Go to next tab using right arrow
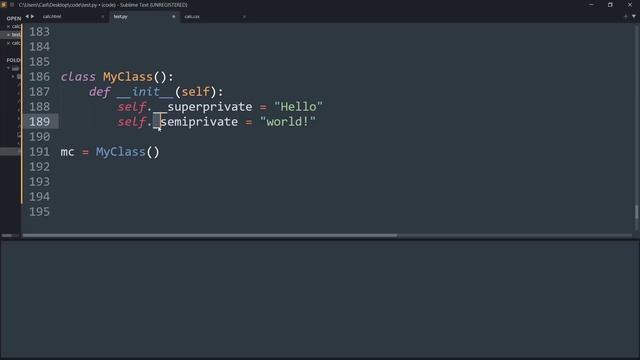The width and height of the screenshot is (640, 360). coord(33,17)
